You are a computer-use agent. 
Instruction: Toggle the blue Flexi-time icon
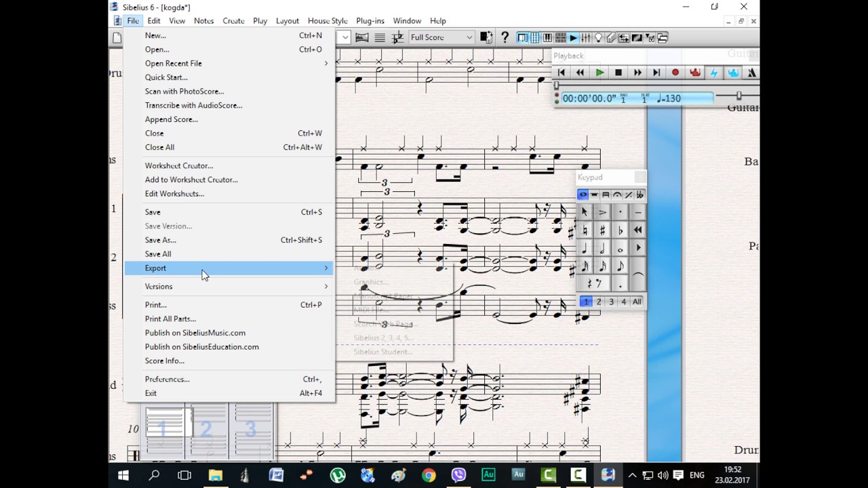(x=732, y=73)
